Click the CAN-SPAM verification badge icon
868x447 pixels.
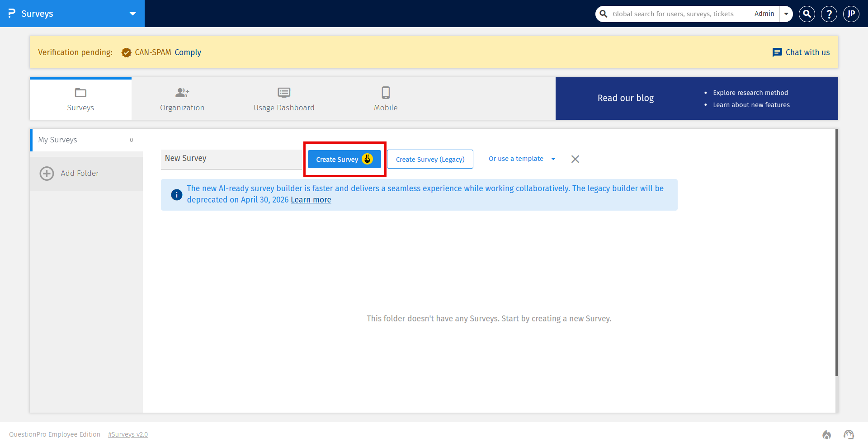pyautogui.click(x=126, y=52)
